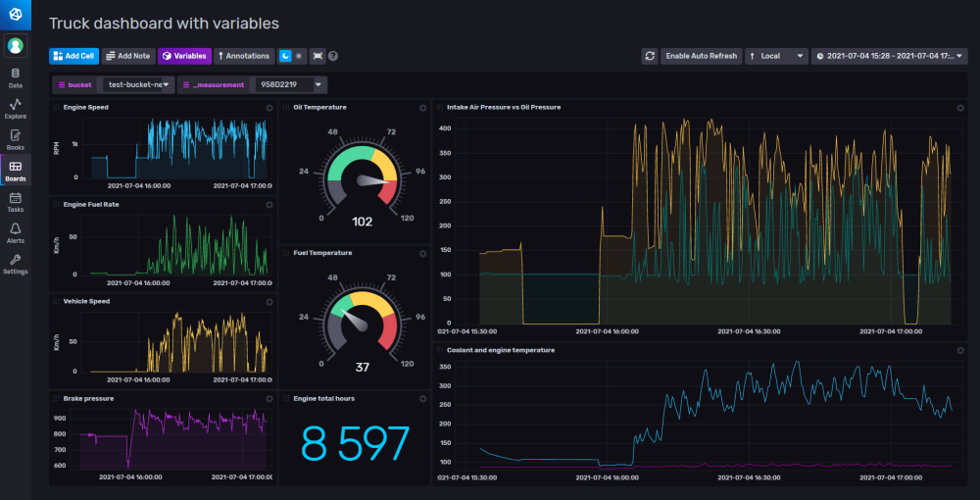980x500 pixels.
Task: Click the Engine Speed line graph
Action: pos(179,149)
